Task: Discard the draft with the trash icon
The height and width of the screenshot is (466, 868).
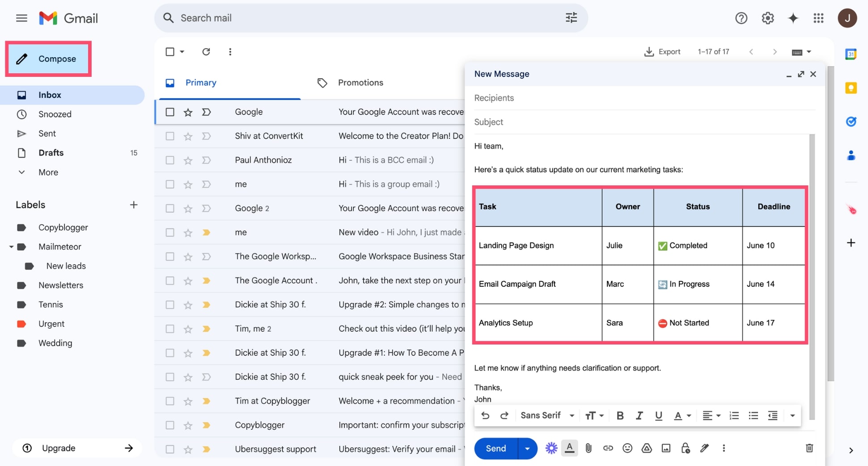Action: click(x=809, y=448)
